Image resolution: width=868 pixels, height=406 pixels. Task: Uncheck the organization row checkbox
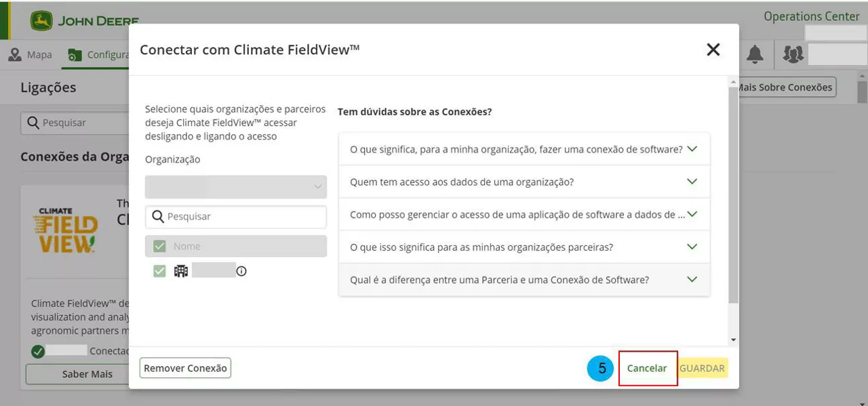coord(159,271)
